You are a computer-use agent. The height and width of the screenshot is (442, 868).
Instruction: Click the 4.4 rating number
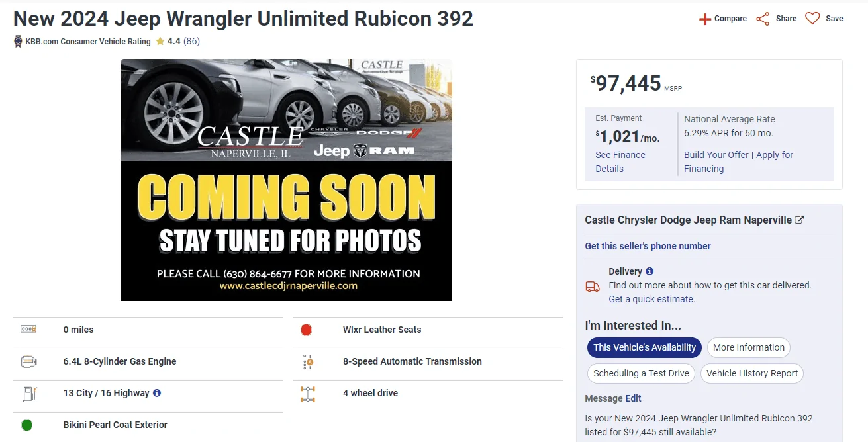pos(173,41)
